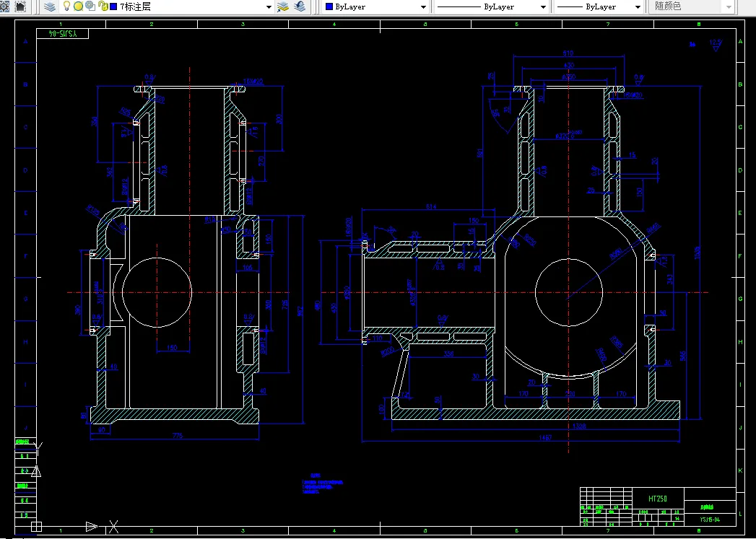Click the 12.5 surface roughness symbol

click(x=716, y=45)
